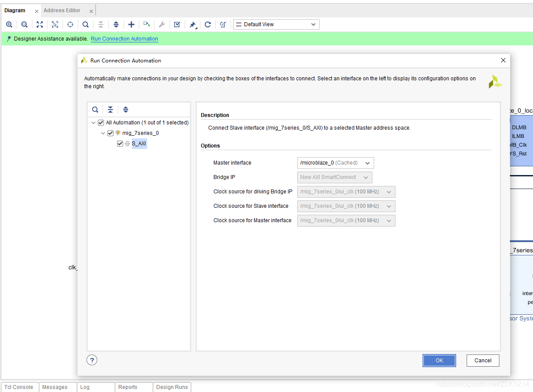The width and height of the screenshot is (533, 392).
Task: Click the Make External connection icon
Action: coord(147,24)
